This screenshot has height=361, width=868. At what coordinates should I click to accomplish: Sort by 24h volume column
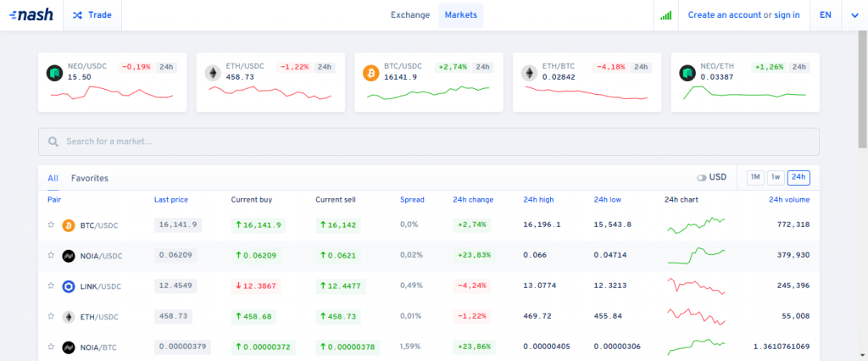[789, 200]
